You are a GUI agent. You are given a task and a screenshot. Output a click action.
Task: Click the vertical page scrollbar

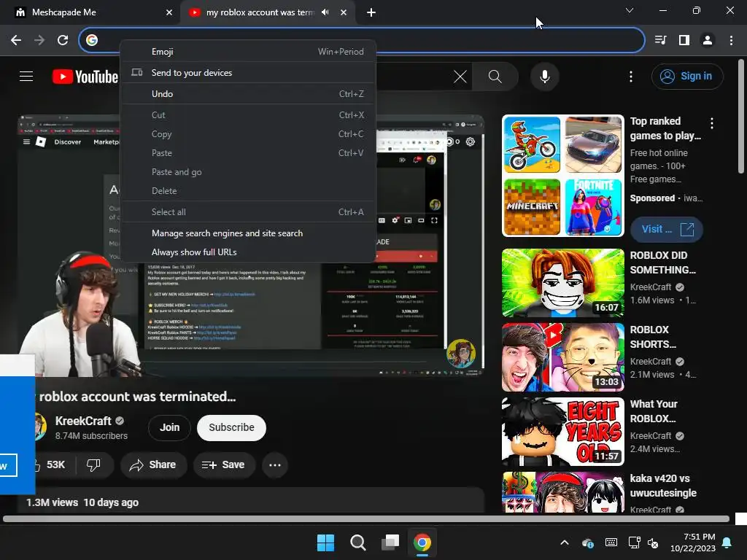(x=741, y=117)
